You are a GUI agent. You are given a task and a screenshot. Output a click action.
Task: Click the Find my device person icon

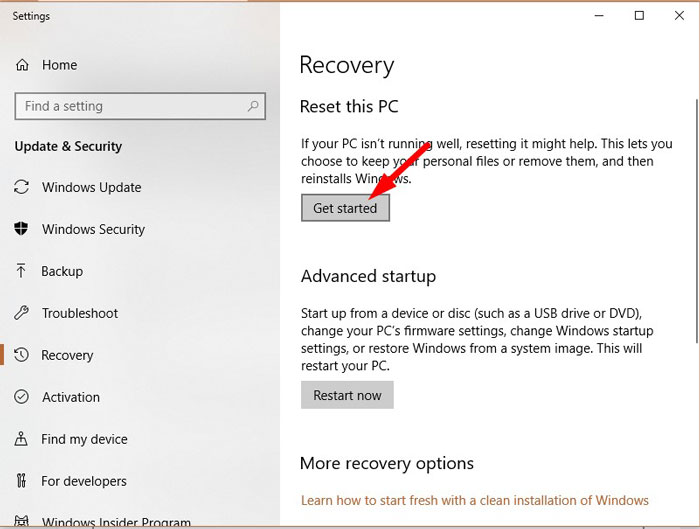tap(21, 438)
